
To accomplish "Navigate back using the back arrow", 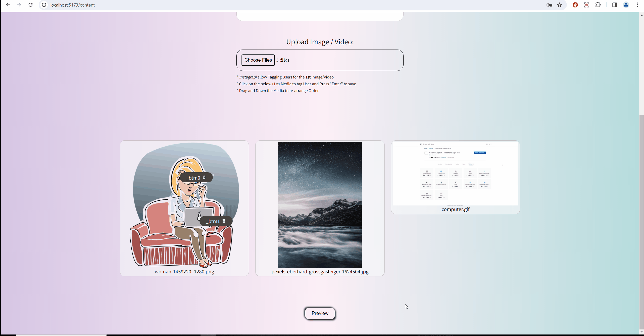I will coord(8,5).
